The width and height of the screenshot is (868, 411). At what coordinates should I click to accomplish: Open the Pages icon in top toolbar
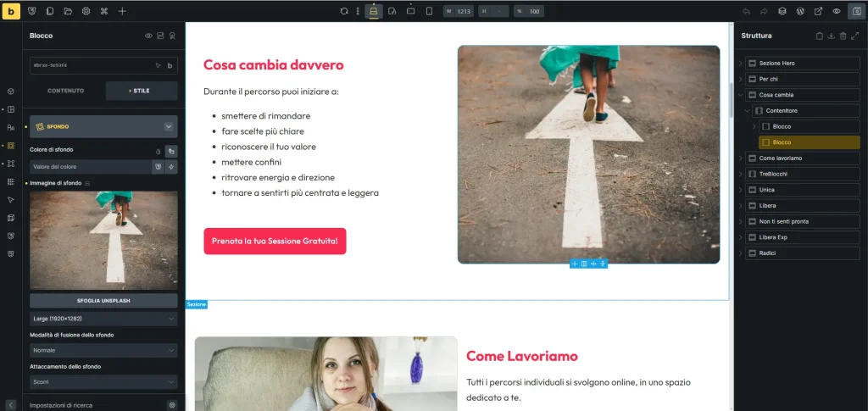point(50,11)
